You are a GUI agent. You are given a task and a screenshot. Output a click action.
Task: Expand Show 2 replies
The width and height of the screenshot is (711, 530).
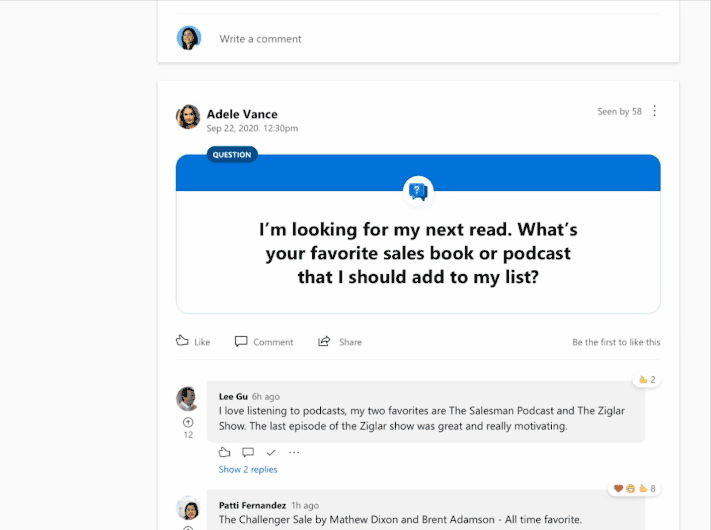point(248,469)
